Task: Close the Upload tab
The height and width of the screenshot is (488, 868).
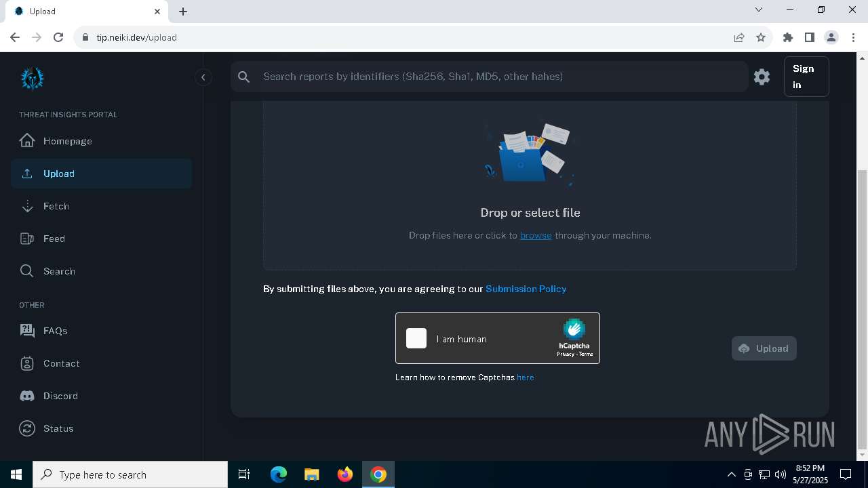Action: pyautogui.click(x=157, y=12)
